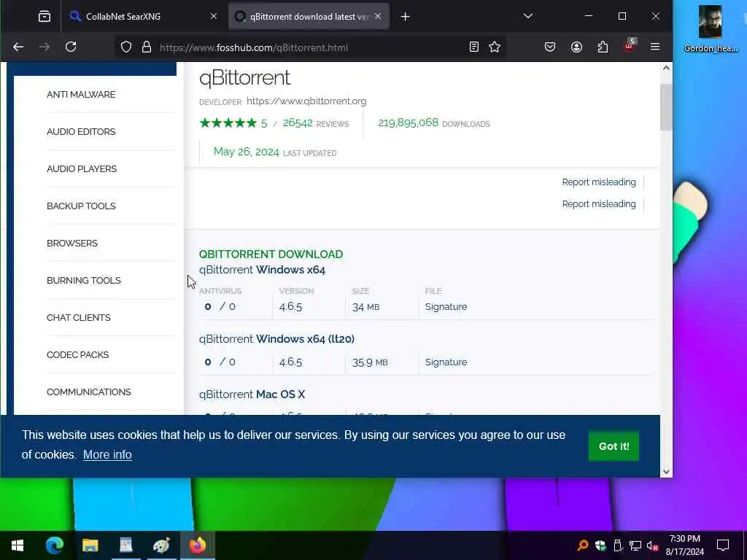Select the qBittorrent download tab
The image size is (747, 560).
coord(309,17)
